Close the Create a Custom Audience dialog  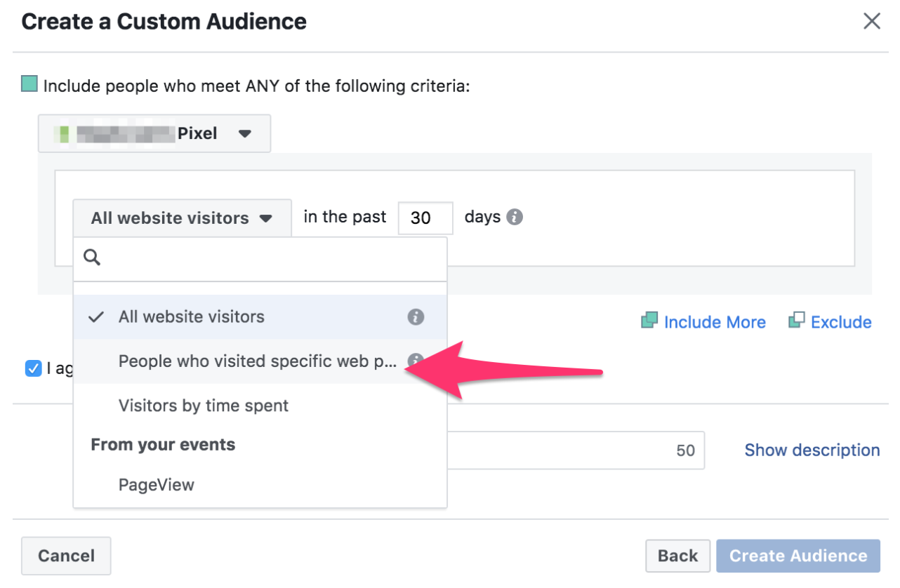point(871,22)
